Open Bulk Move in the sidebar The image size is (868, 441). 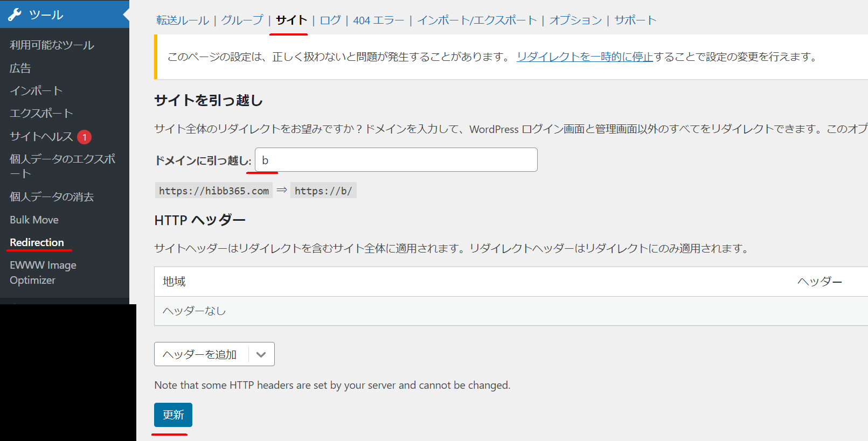coord(34,220)
